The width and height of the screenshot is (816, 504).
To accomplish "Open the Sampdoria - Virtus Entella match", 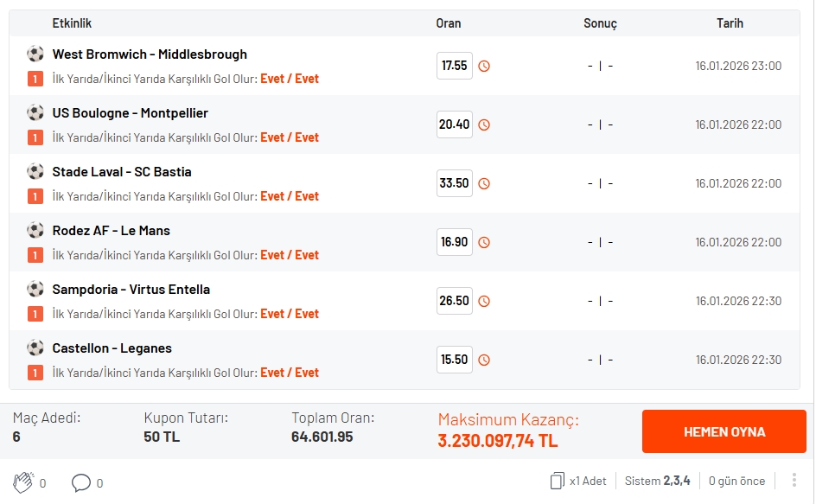I will [x=131, y=290].
